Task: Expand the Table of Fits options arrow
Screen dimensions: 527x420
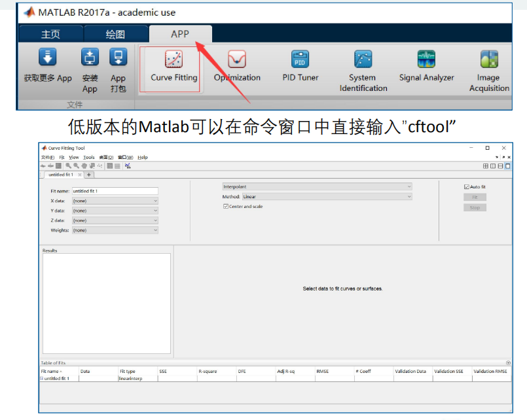Action: (x=508, y=362)
